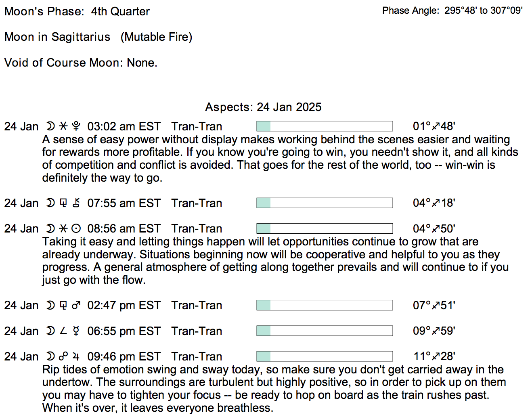Click the sextile symbol in the Moon-Pluto aspect
Viewport: 532px width, 419px height.
[63, 126]
